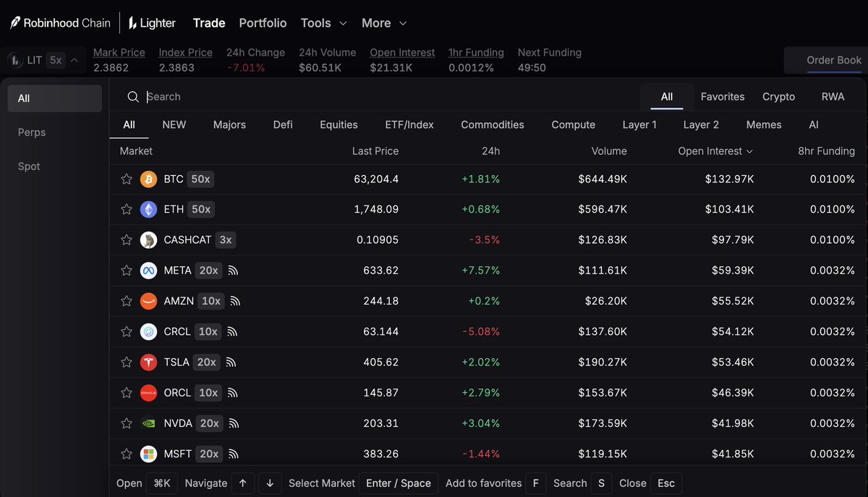Click the feed icon next to ORCL

click(233, 393)
